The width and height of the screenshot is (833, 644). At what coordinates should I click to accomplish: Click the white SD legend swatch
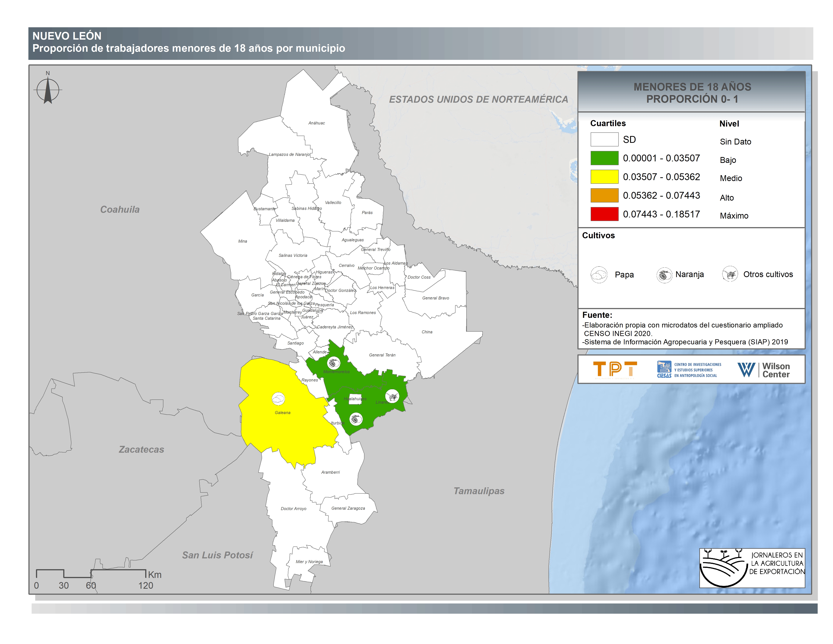click(x=604, y=139)
